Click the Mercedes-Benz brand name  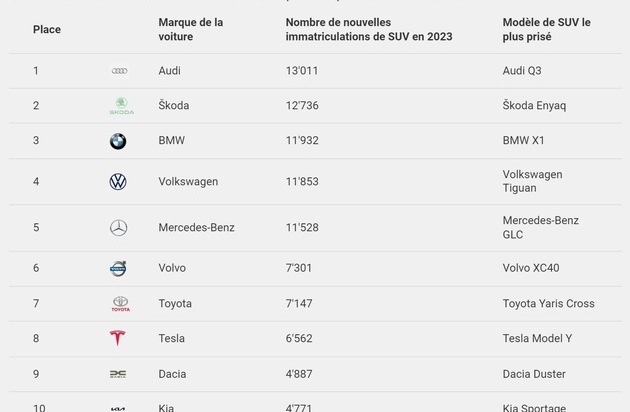click(x=196, y=228)
